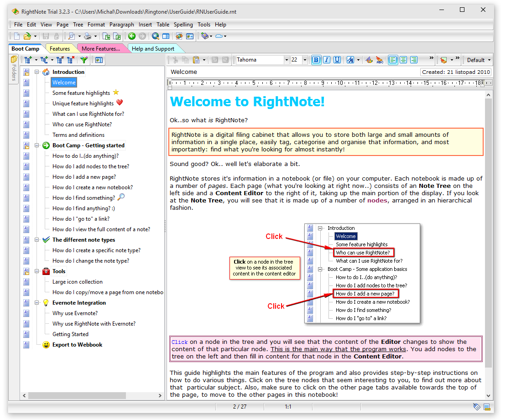511x420 pixels.
Task: Open the Paragraph menu
Action: 121,25
